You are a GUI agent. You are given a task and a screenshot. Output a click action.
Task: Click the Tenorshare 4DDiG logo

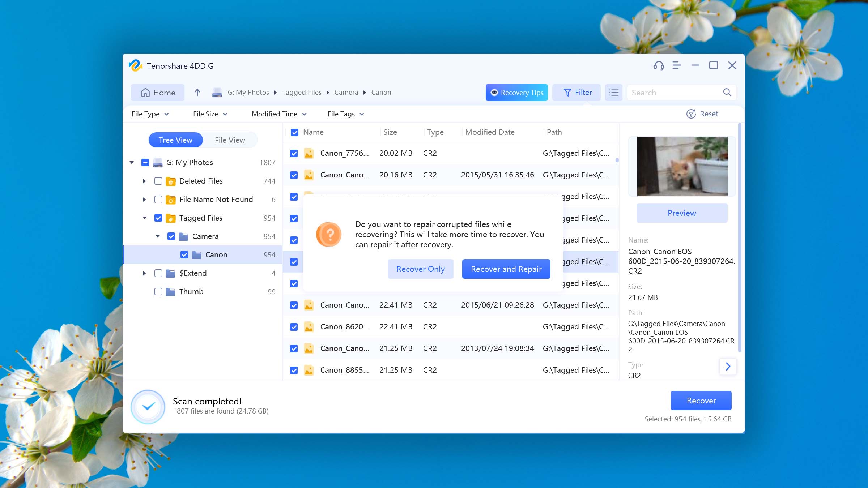click(135, 66)
